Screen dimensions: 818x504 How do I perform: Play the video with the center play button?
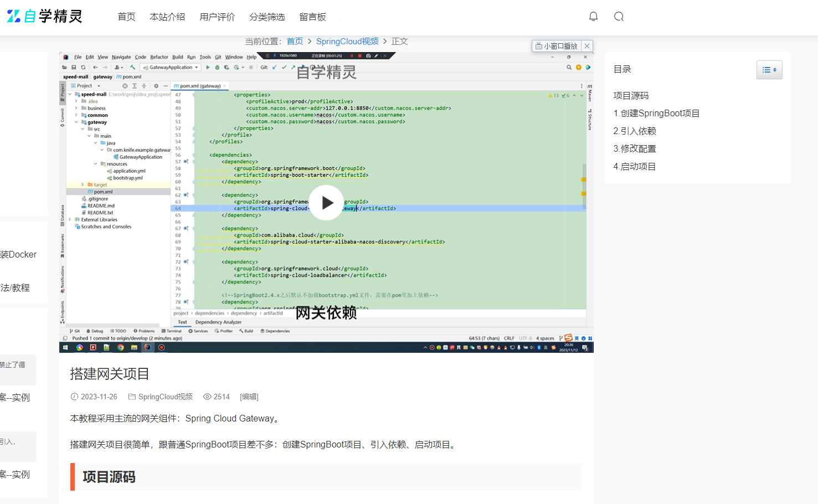pyautogui.click(x=326, y=203)
